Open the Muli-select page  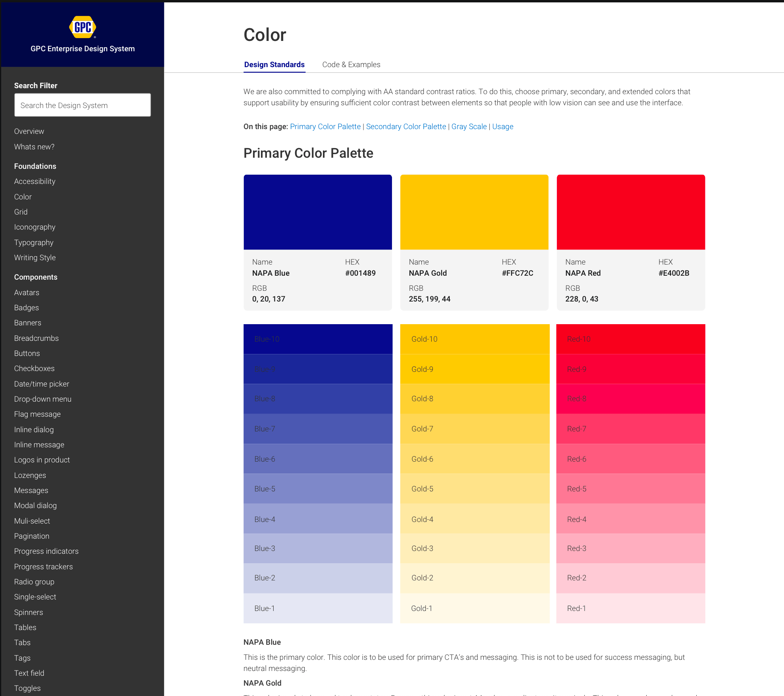[32, 521]
